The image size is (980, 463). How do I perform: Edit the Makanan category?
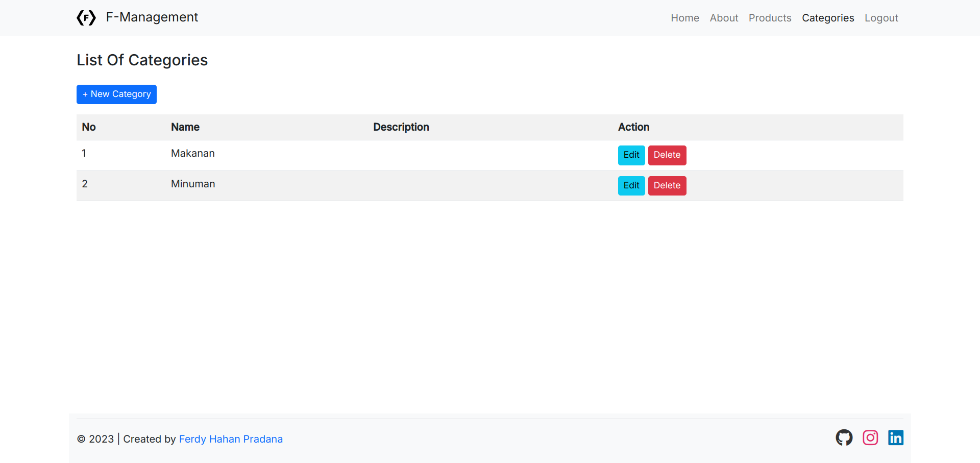pos(631,155)
